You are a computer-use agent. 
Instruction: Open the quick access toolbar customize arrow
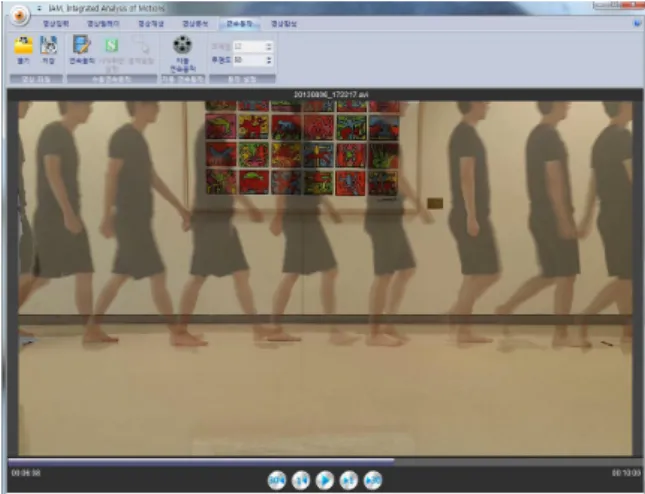click(39, 8)
